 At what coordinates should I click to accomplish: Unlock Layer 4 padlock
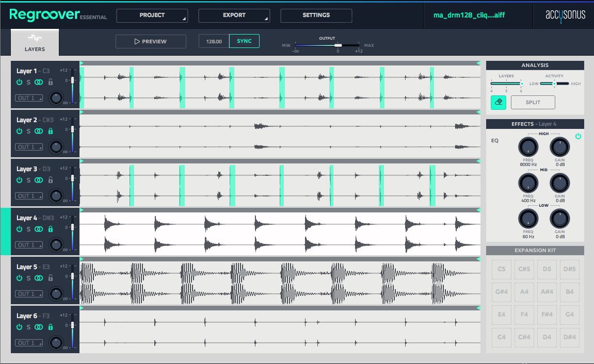pyautogui.click(x=51, y=228)
